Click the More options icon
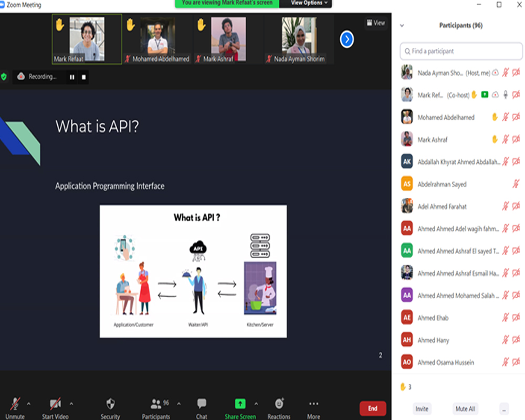 [313, 404]
